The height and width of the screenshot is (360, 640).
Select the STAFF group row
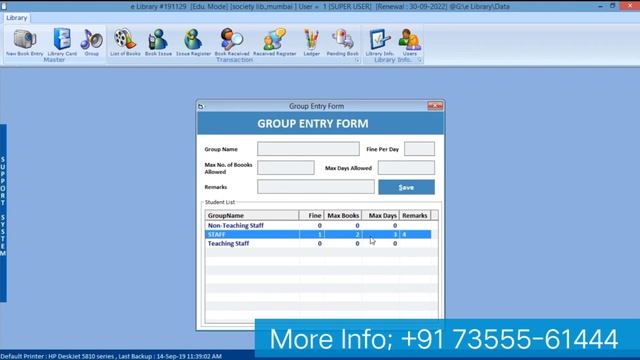(x=318, y=234)
